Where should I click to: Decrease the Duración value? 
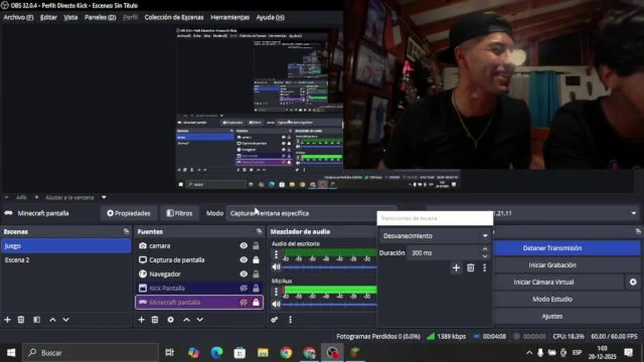coord(485,256)
